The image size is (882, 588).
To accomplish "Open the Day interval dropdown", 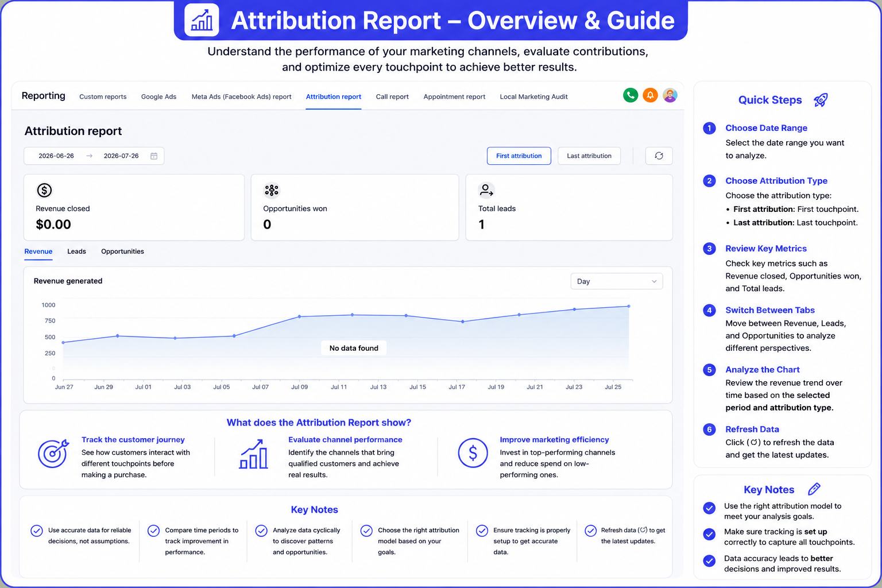I will coord(616,281).
